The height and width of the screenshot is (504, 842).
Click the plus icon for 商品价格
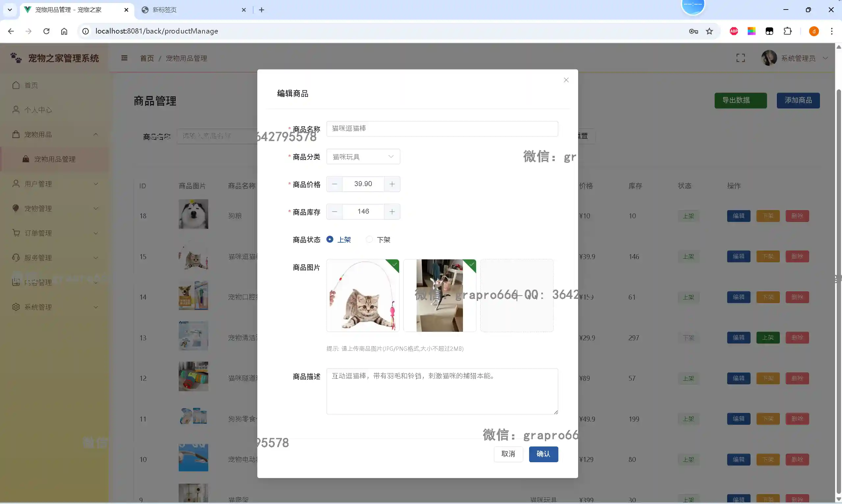[x=392, y=184]
